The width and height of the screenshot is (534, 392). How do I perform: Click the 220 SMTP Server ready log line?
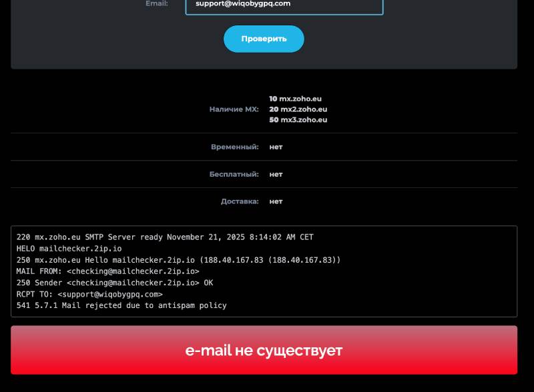click(x=165, y=237)
